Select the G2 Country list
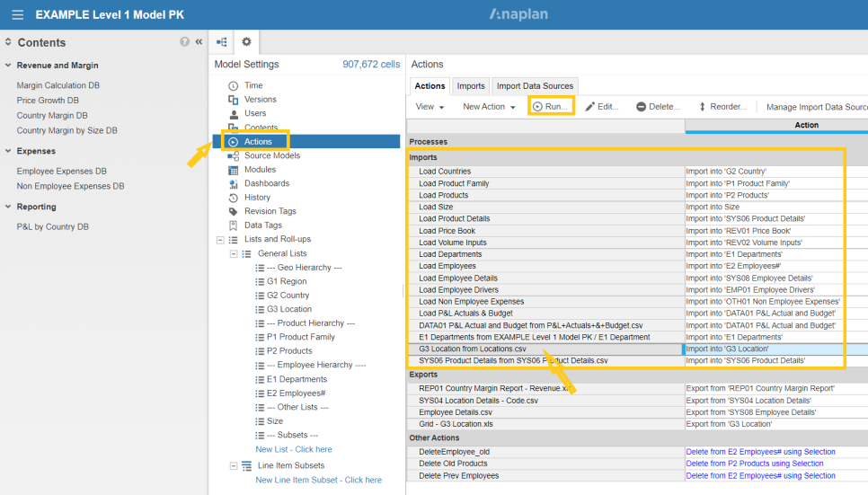This screenshot has height=495, width=868. pyautogui.click(x=288, y=296)
